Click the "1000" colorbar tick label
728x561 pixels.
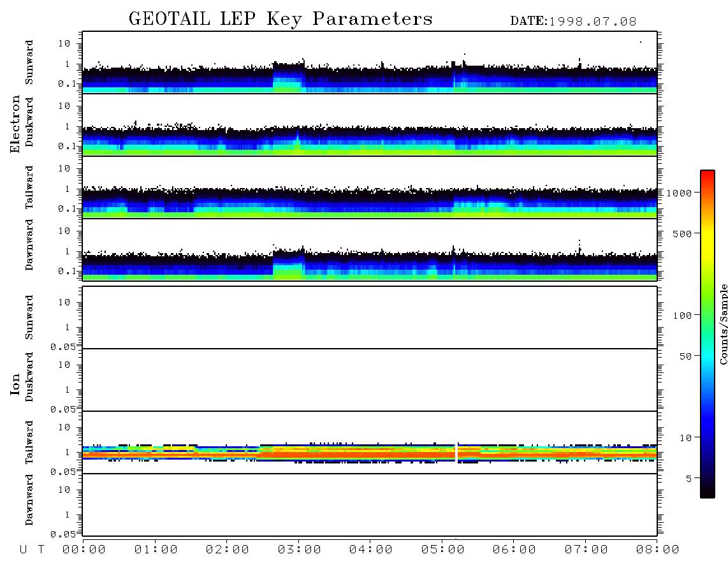(679, 193)
